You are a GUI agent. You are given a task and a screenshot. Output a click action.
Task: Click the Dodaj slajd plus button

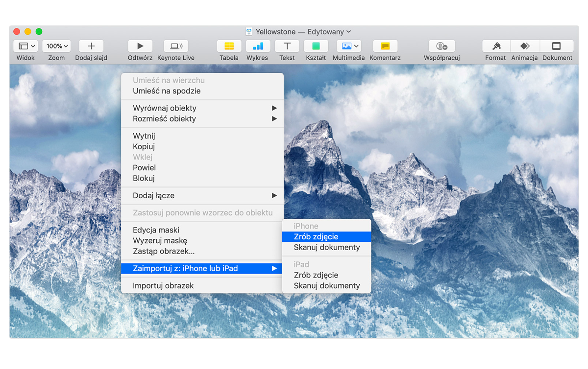(91, 46)
